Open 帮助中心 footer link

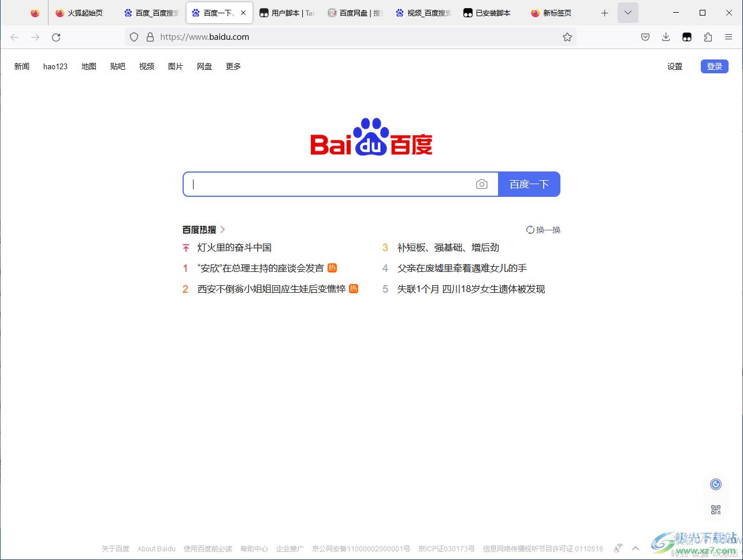coord(254,549)
